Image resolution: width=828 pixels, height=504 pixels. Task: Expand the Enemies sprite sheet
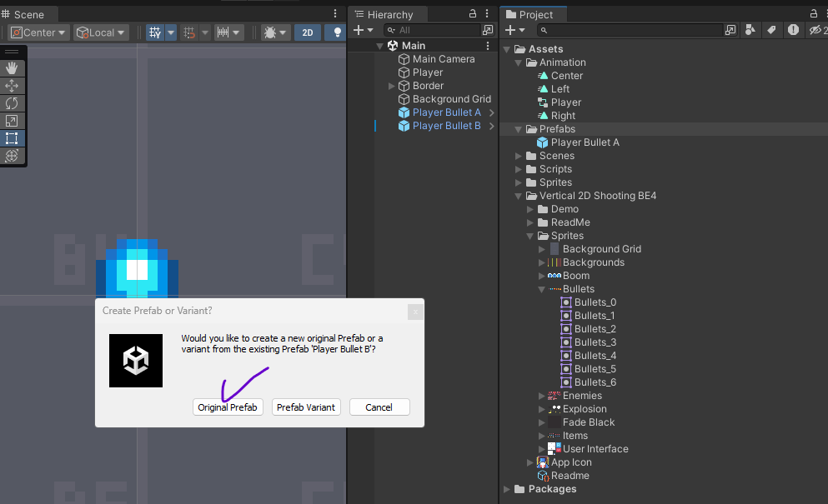click(541, 396)
